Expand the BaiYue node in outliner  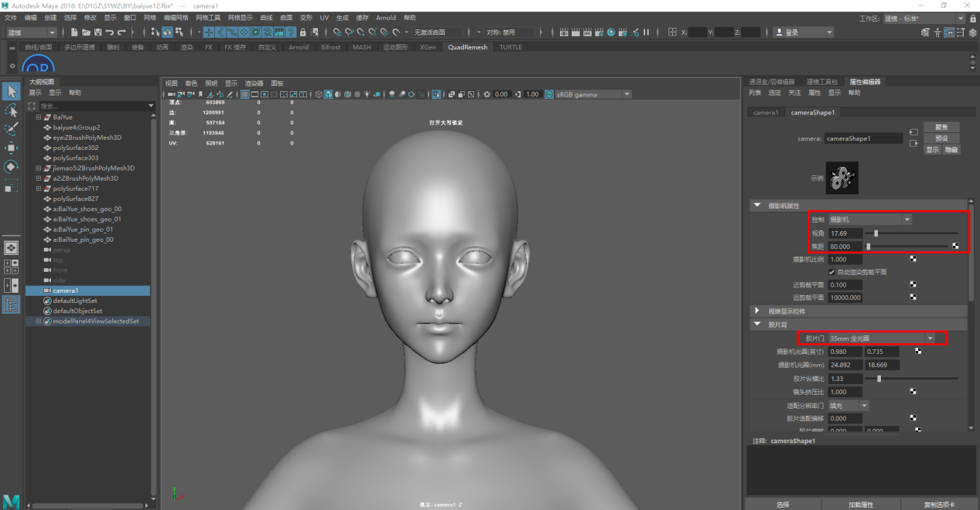click(38, 117)
